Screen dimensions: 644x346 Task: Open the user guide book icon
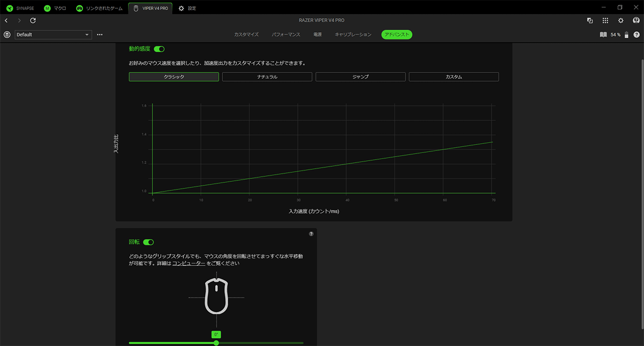tap(603, 35)
